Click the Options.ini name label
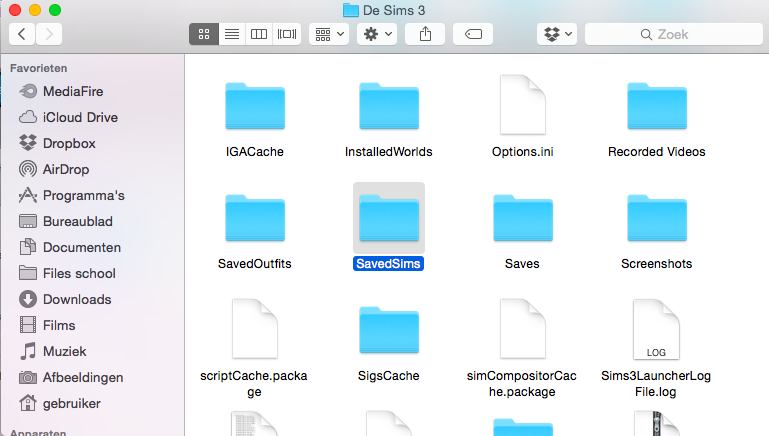The image size is (769, 436). 523,152
